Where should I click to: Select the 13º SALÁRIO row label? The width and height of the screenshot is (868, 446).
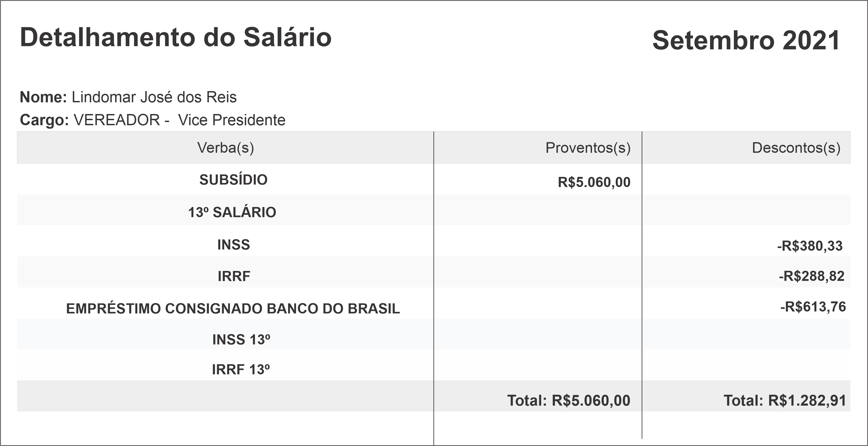pos(232,212)
